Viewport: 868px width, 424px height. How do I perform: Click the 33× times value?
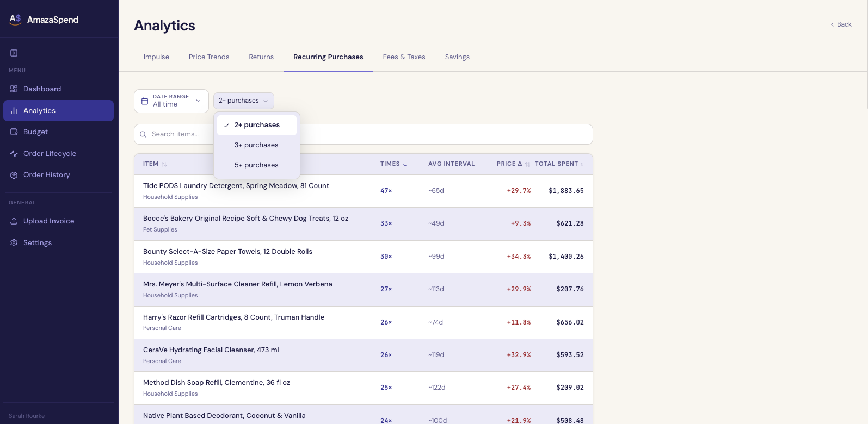tap(386, 223)
